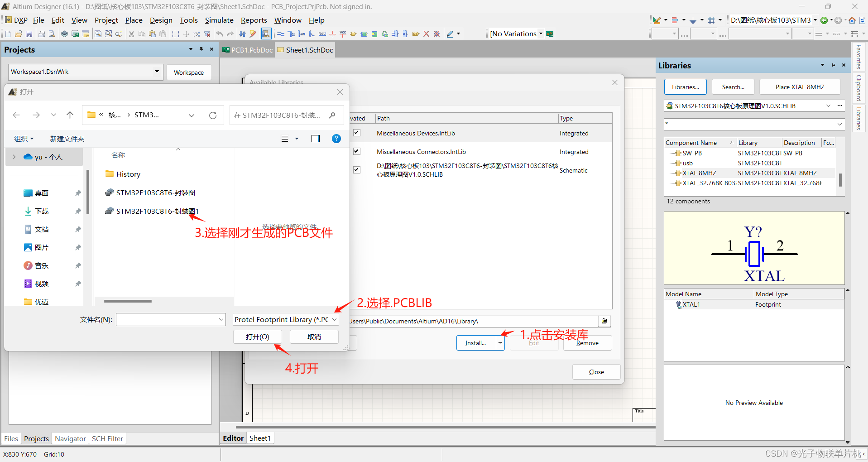Screen dimensions: 868x462
Task: Click the Search... button in Libraries panel
Action: click(733, 87)
